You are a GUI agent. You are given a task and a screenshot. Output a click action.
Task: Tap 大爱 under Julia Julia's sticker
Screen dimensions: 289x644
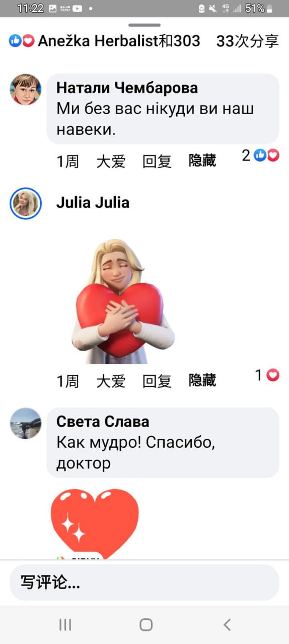[111, 381]
